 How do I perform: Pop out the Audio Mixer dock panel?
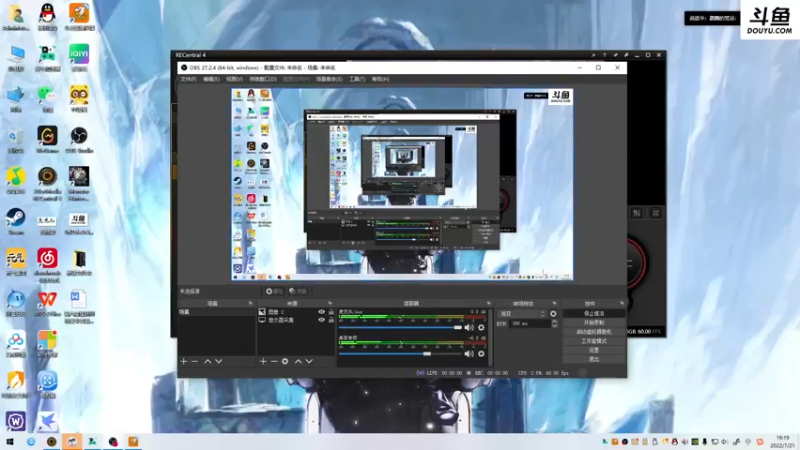488,304
